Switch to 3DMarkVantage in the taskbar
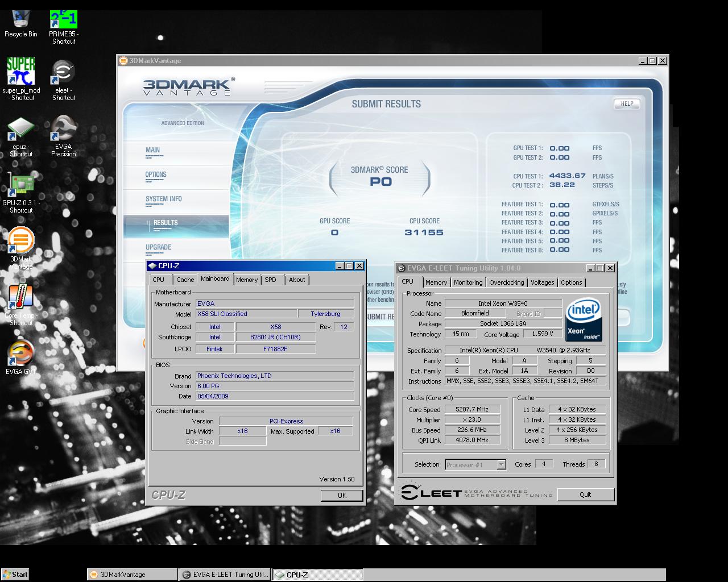 [132, 575]
